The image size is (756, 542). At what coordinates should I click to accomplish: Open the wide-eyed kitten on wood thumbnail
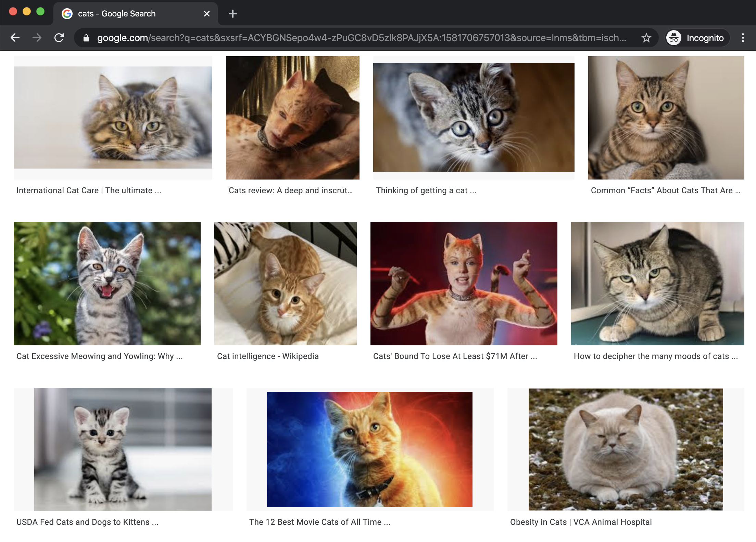(x=474, y=118)
